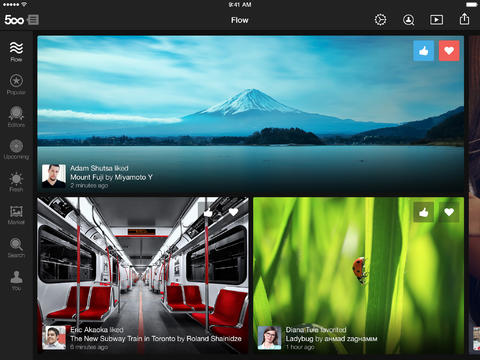
Task: Open Search in the sidebar
Action: (x=16, y=248)
